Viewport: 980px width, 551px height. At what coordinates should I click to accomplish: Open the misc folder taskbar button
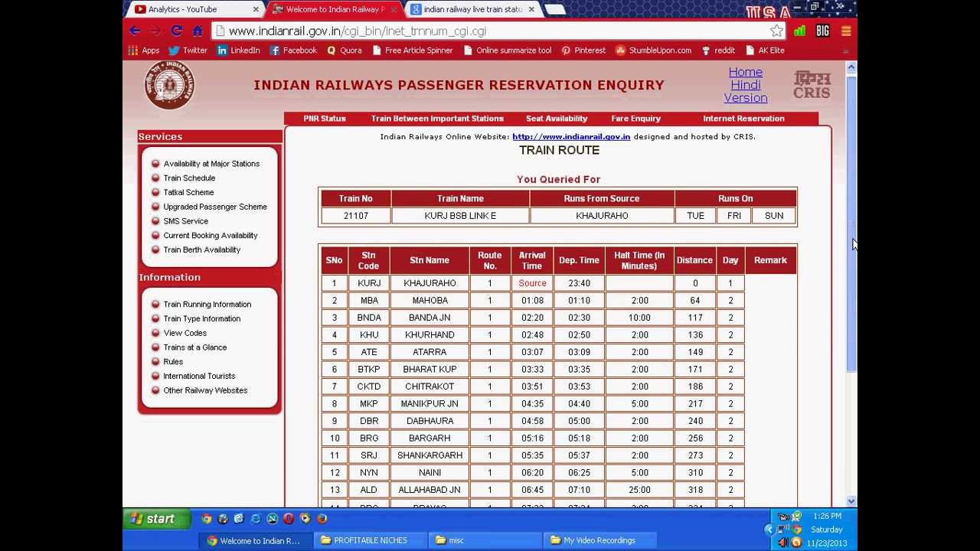tap(484, 540)
